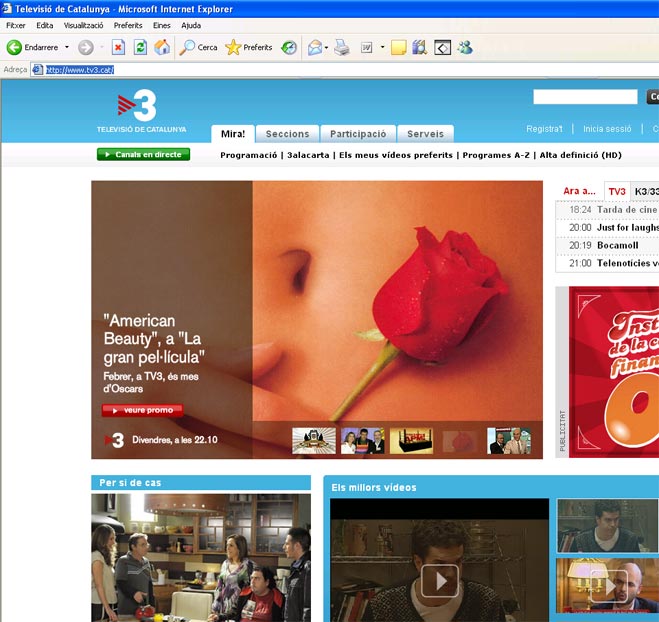The image size is (659, 622).
Task: Play the main Els millors vídeos clip
Action: [x=440, y=581]
